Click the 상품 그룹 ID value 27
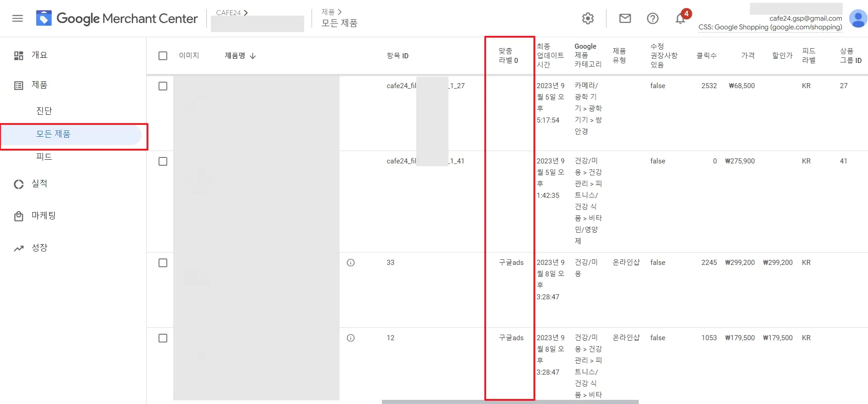Viewport: 868px width, 404px height. pos(844,86)
